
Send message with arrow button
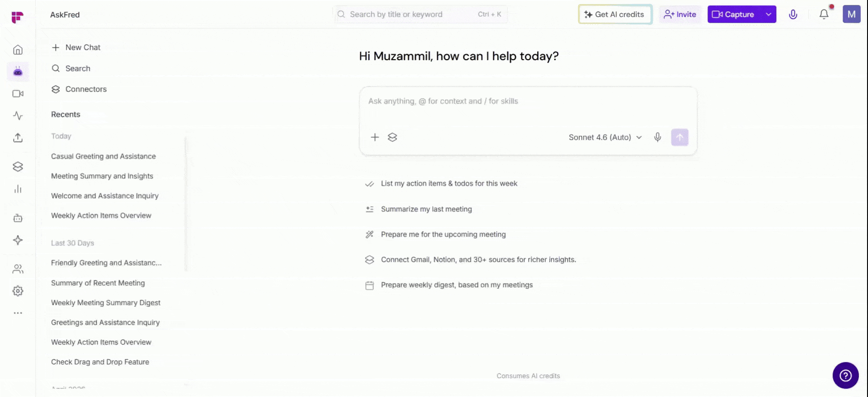(679, 137)
